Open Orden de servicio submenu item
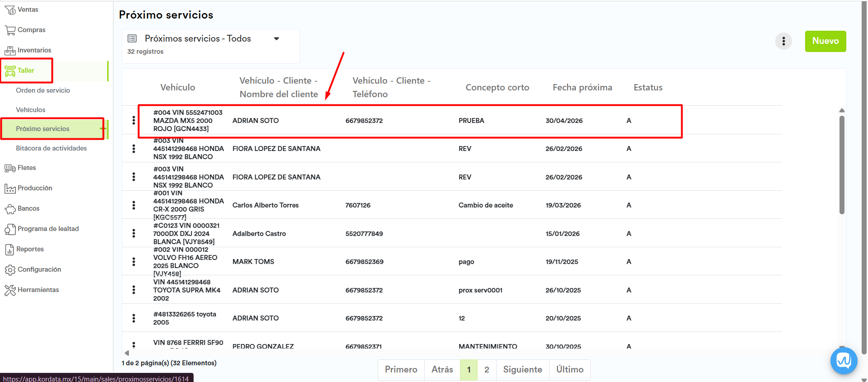Screen dimensions: 868x382 (43, 90)
